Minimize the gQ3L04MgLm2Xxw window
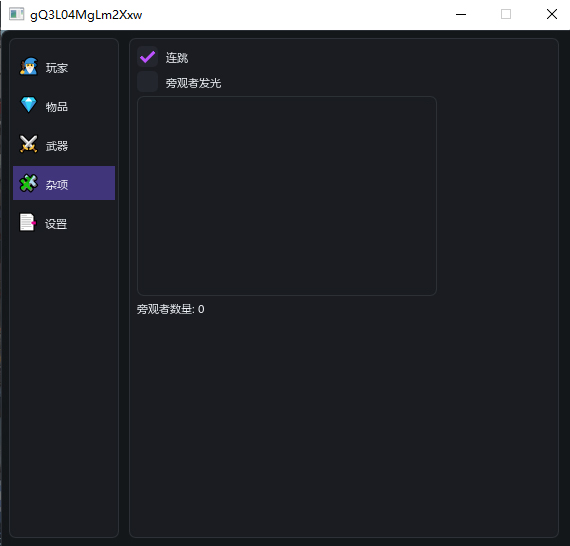This screenshot has height=546, width=570. [461, 15]
